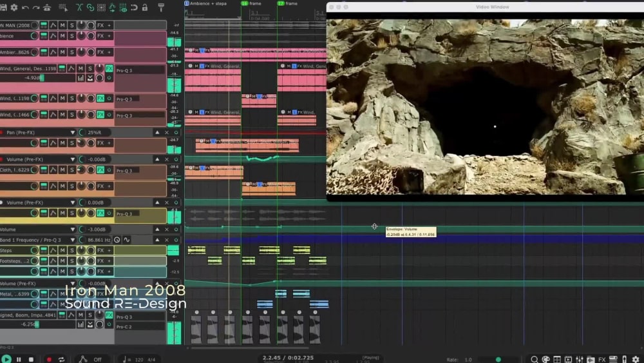
Task: Open Pan (Pre-FX) envelope dropdown
Action: point(73,132)
